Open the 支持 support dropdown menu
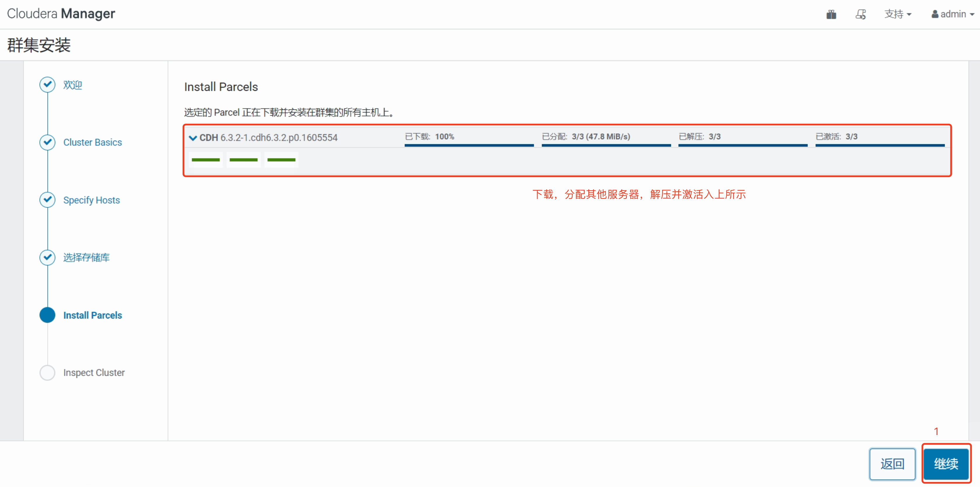Image resolution: width=980 pixels, height=487 pixels. (x=897, y=15)
